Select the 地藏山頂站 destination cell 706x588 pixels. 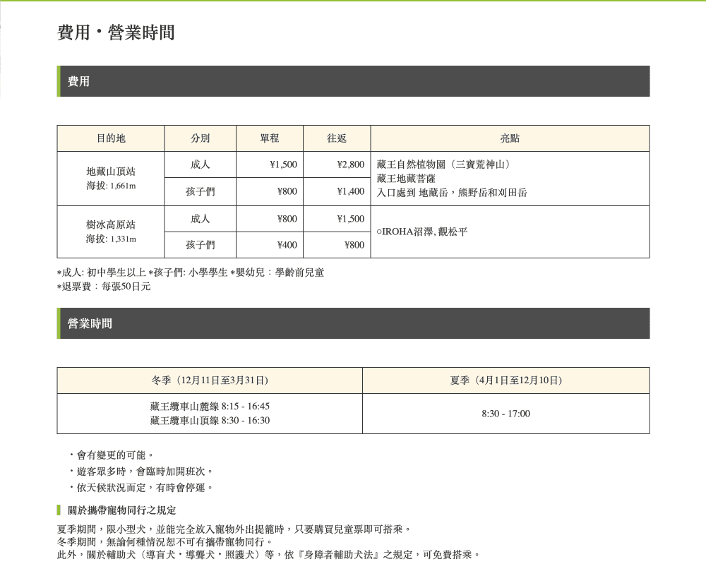[111, 179]
